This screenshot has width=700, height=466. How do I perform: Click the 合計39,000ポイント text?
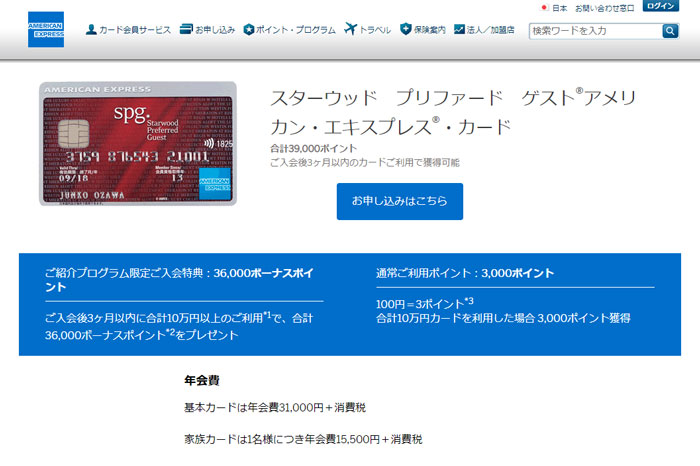313,148
